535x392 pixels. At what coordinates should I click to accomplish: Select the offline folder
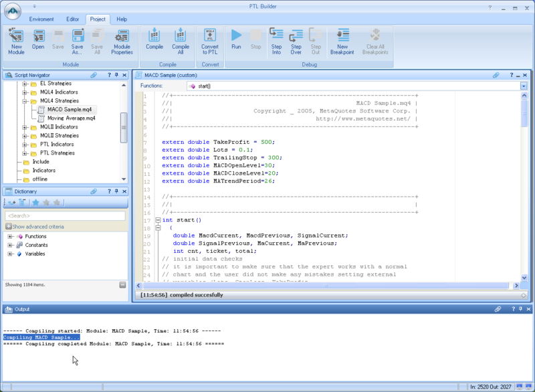coord(39,179)
